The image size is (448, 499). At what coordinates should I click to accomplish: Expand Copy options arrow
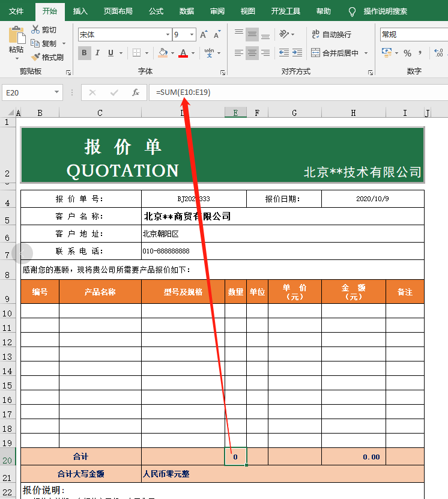(x=64, y=43)
